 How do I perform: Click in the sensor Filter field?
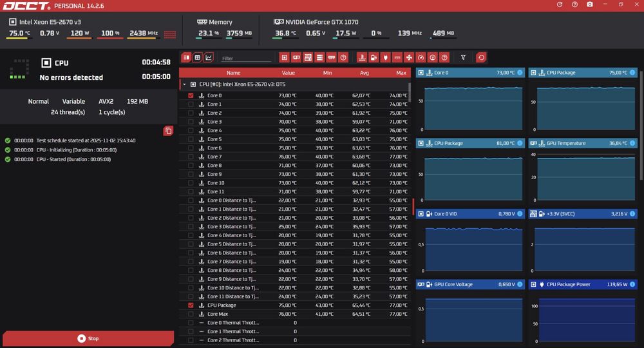point(245,59)
